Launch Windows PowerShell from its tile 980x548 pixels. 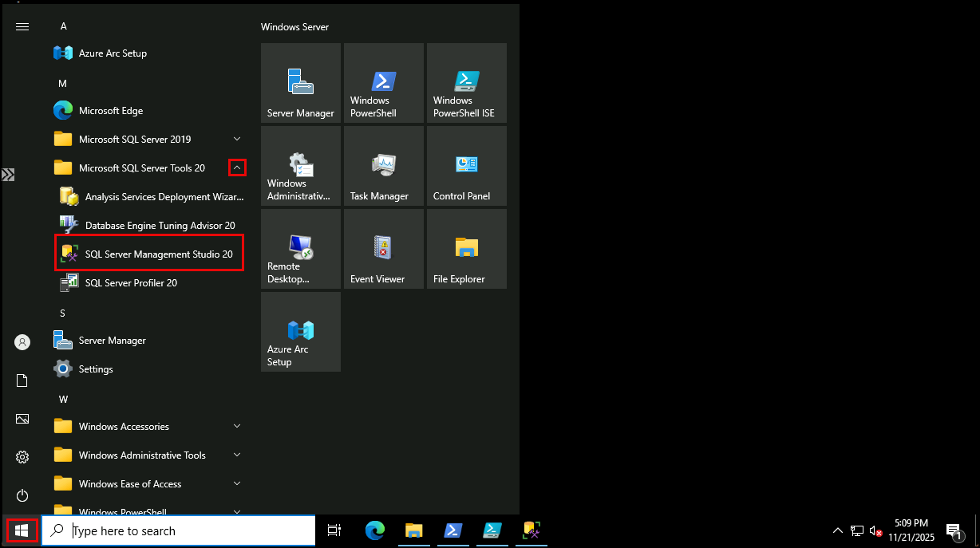click(383, 83)
